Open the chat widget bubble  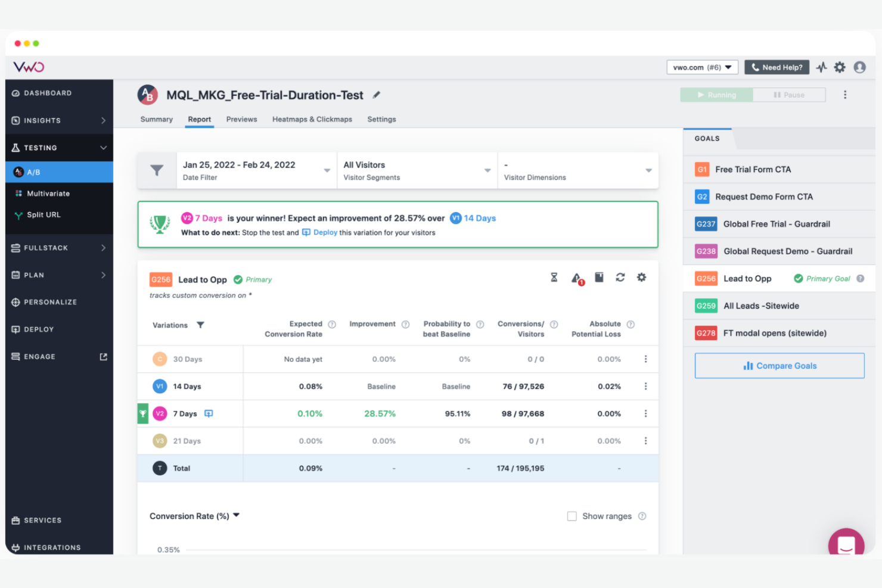coord(846,544)
